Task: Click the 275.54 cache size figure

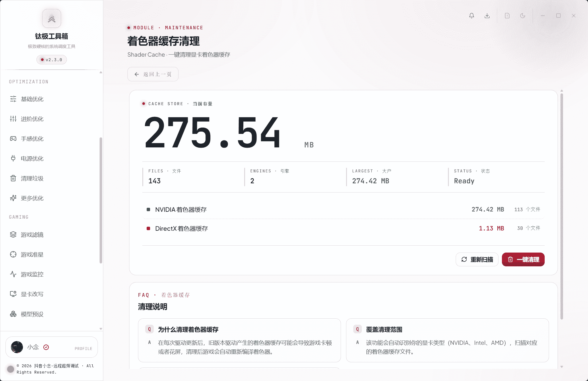Action: coord(212,132)
